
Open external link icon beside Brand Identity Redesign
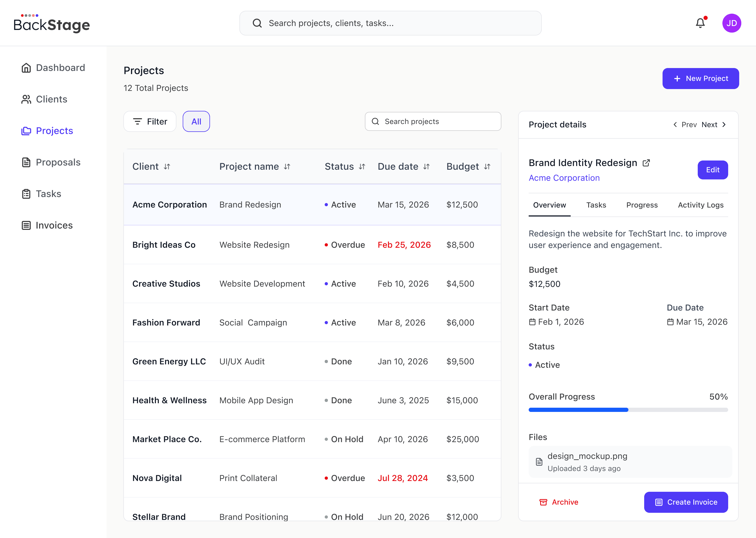646,163
